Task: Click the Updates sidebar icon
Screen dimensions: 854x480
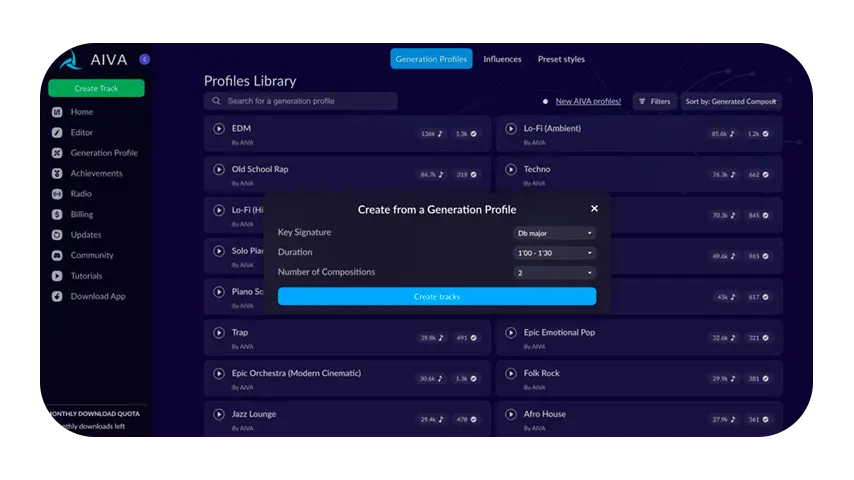Action: pyautogui.click(x=57, y=235)
